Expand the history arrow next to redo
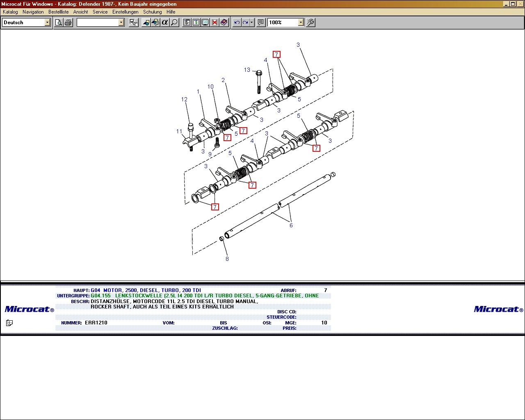The image size is (525, 420). 252,22
